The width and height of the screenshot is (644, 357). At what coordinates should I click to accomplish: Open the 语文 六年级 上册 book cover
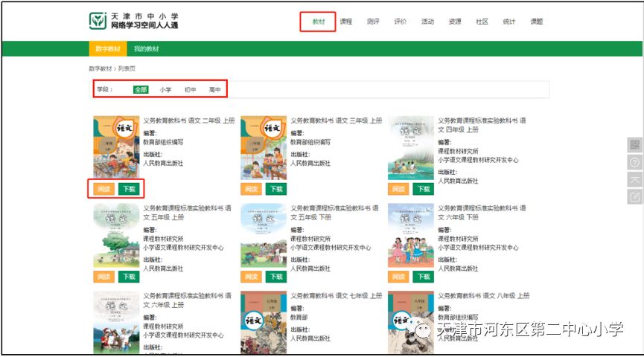point(117,323)
